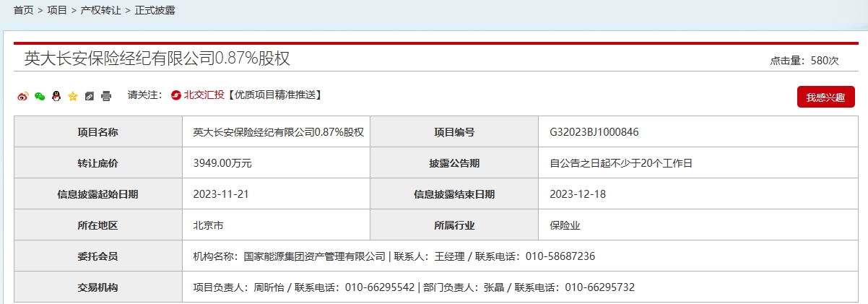Click the 信息披露结束日期 header cell

[454, 194]
